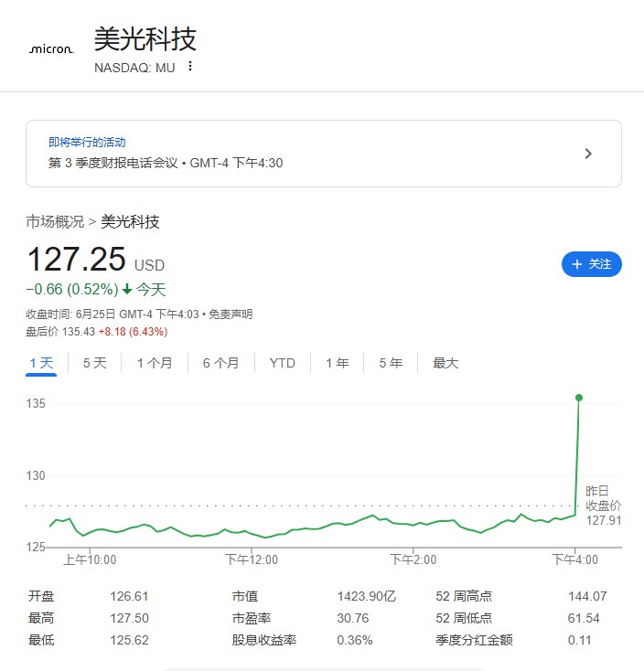Click the 130 y-axis label
The image size is (644, 671).
tap(36, 475)
